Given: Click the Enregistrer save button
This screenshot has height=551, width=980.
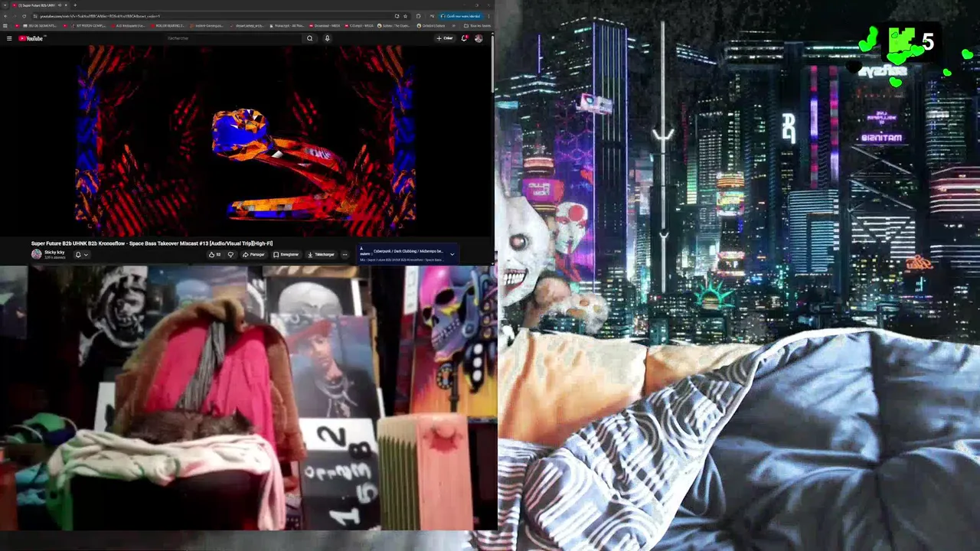Looking at the screenshot, I should [286, 255].
